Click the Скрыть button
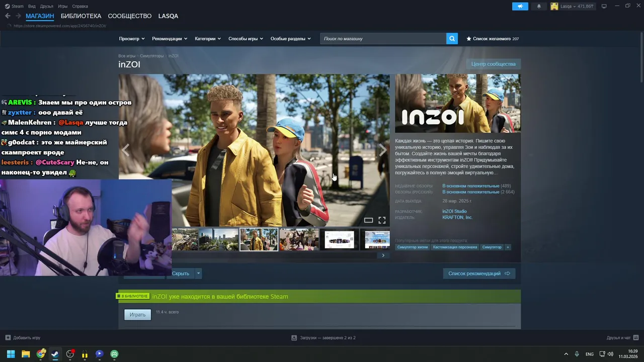This screenshot has width=644, height=362. (x=181, y=274)
